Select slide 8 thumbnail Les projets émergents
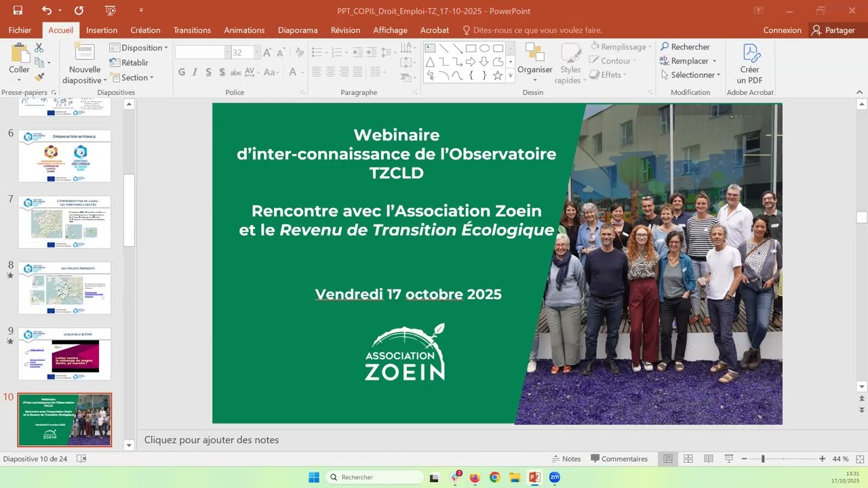 [64, 288]
